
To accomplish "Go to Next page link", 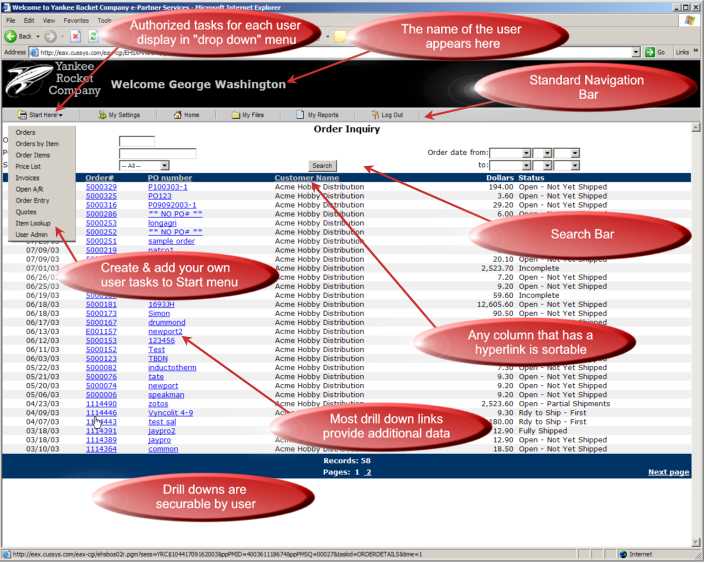I will click(x=668, y=472).
